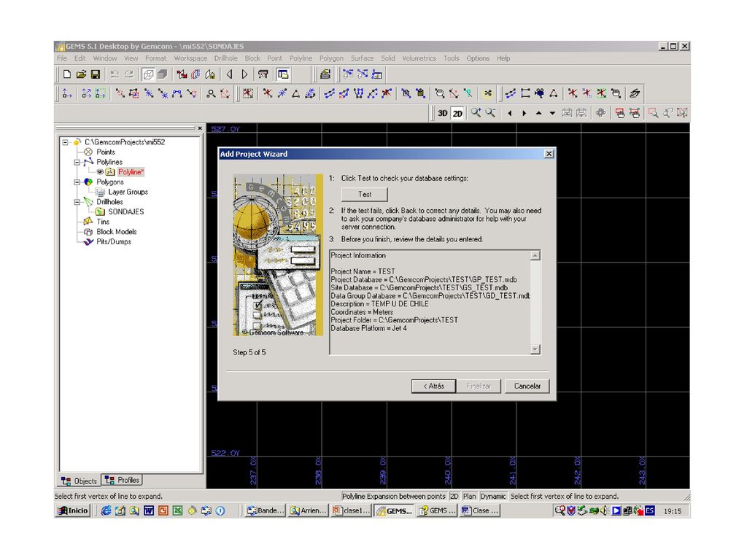The width and height of the screenshot is (747, 560).
Task: Click the Zoom in magnifier icon
Action: click(x=476, y=113)
